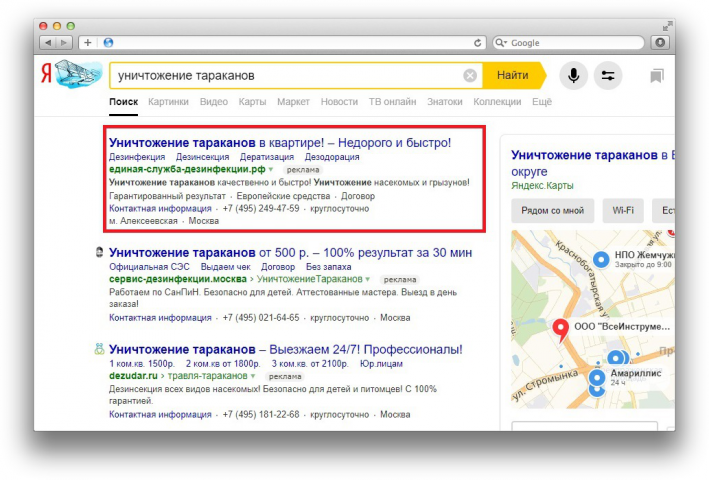The width and height of the screenshot is (709, 480).
Task: Expand the Ещё more menu
Action: [x=542, y=102]
